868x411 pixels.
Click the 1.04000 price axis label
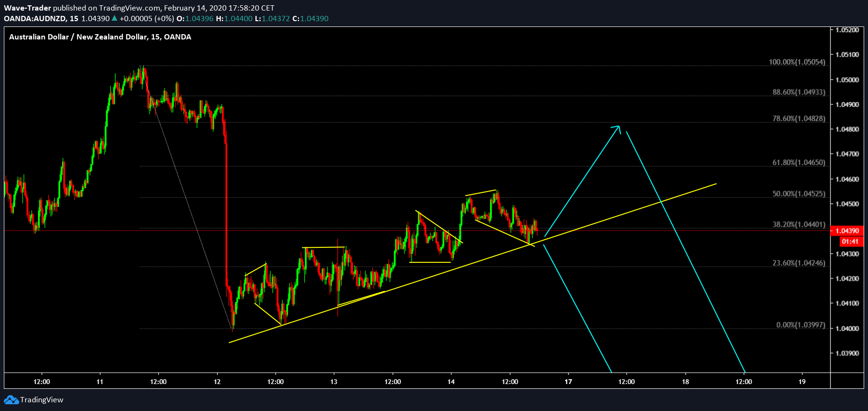(x=847, y=329)
